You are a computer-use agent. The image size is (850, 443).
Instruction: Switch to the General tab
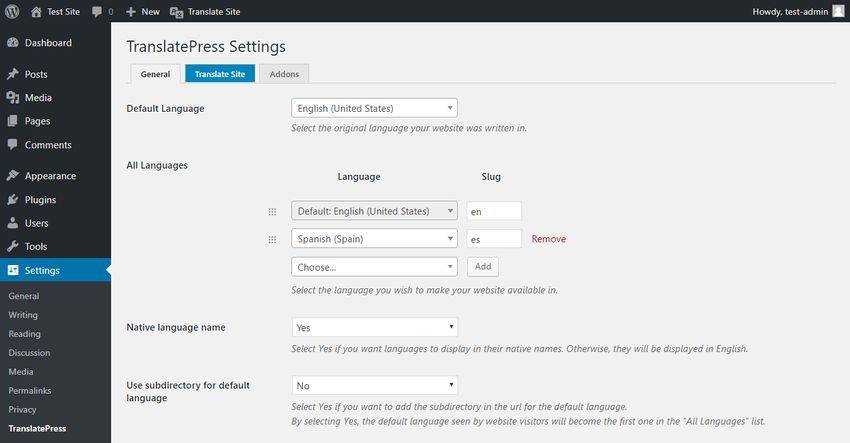[155, 74]
